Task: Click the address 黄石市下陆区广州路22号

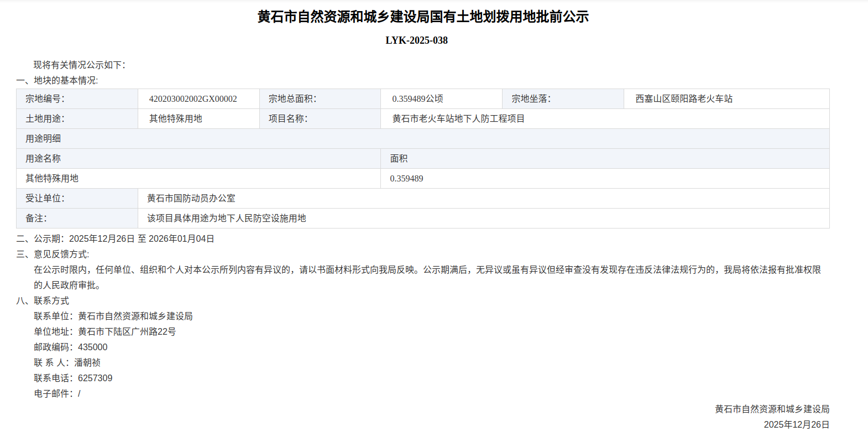Action: 127,332
